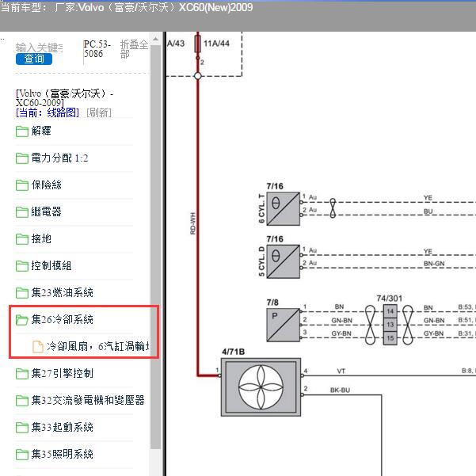Click the 4/71B cooling fan symbol

point(261,387)
